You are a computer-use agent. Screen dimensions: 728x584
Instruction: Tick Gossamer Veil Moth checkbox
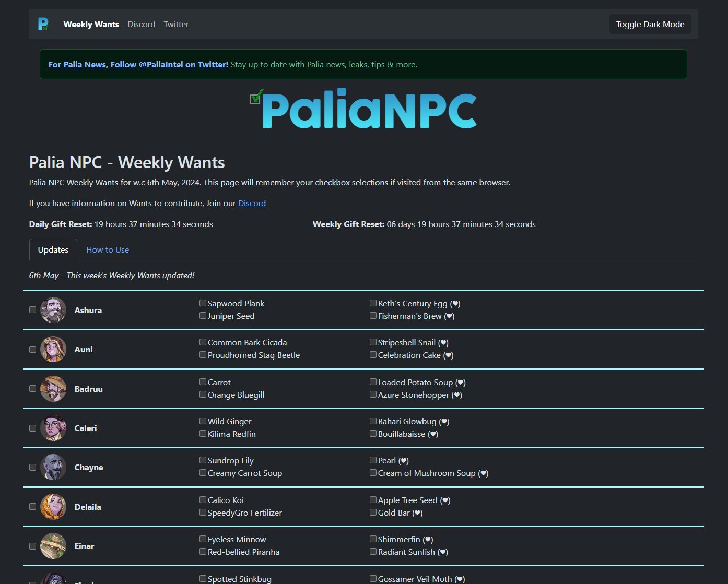pos(373,578)
